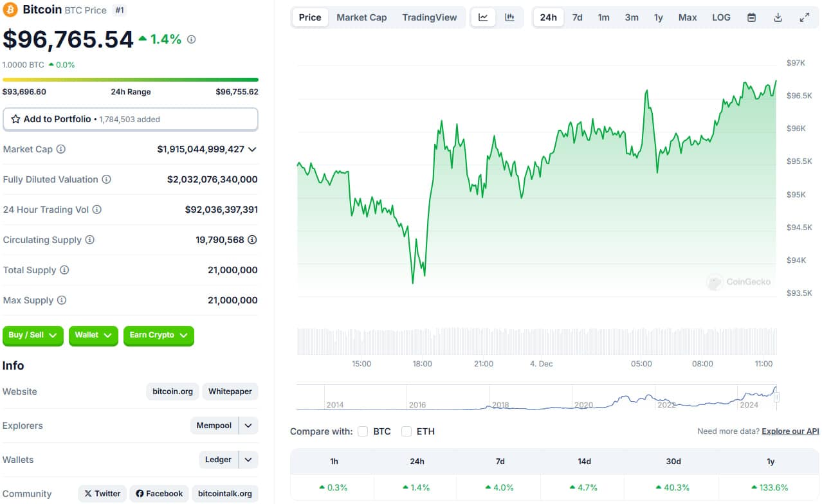Click info icon next to Market Cap label
Screen dimensions: 822x504
(61, 149)
